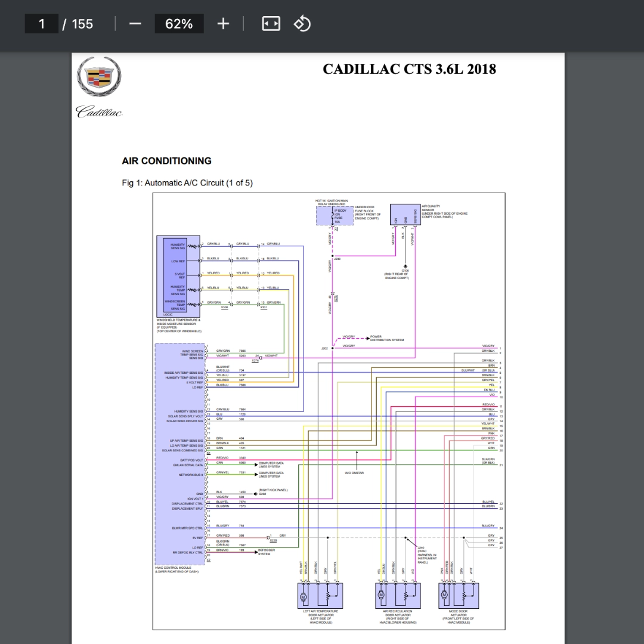The image size is (644, 644).
Task: Click the G106 ground symbol
Action: pos(405,267)
